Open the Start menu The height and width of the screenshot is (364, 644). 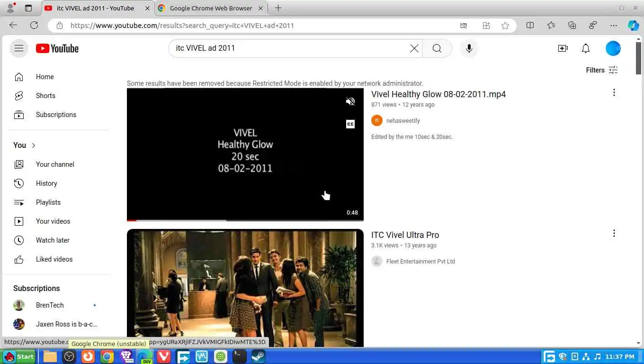point(19,356)
